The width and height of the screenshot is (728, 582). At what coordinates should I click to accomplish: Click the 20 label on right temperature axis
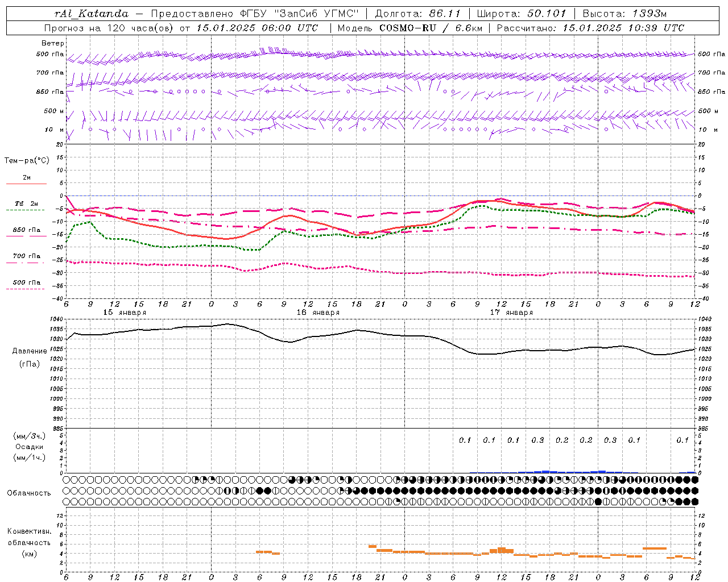tap(701, 144)
